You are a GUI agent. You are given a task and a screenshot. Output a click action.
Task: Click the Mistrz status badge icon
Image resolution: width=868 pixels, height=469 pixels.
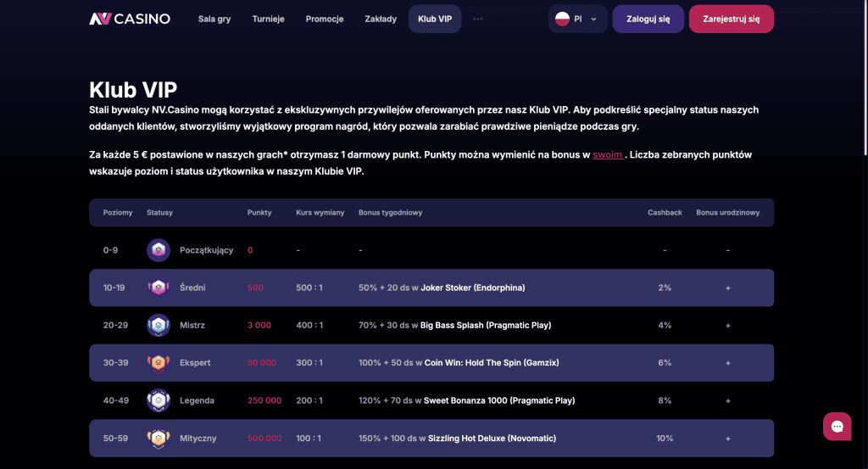pyautogui.click(x=159, y=326)
